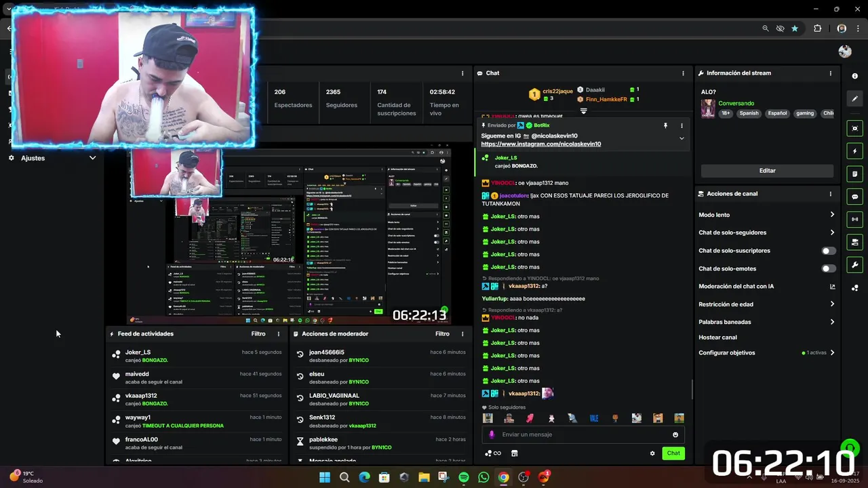
Task: Select the gaming tag
Action: tap(805, 113)
